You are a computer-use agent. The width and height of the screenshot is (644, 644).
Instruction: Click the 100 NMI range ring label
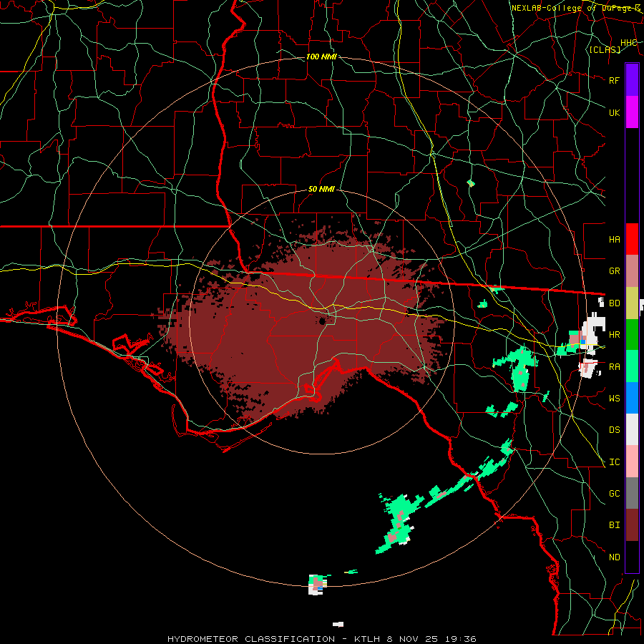[x=321, y=57]
